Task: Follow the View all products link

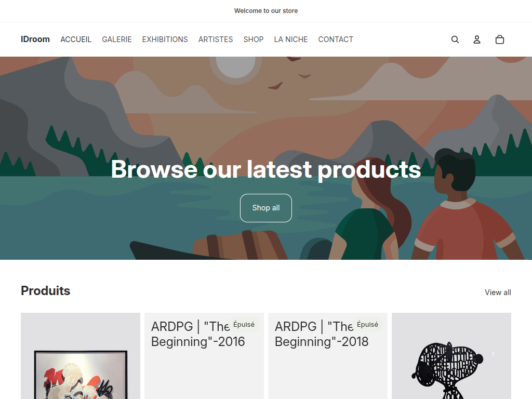Action: tap(498, 292)
